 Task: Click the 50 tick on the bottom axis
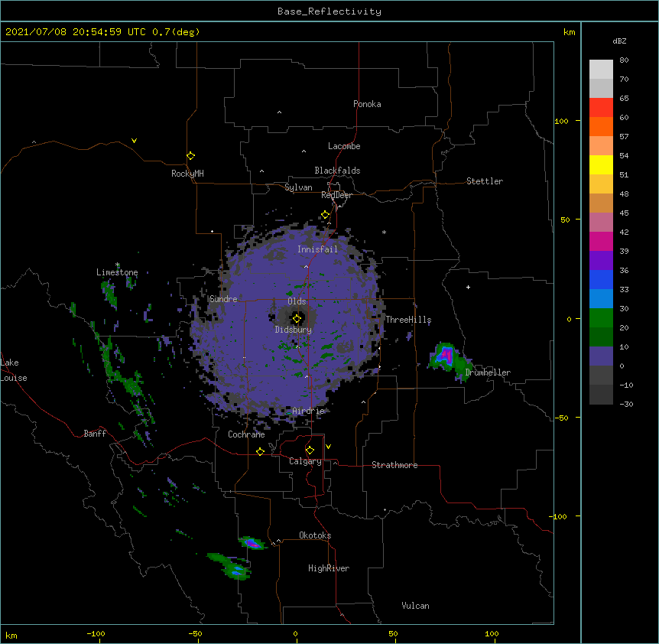393,634
